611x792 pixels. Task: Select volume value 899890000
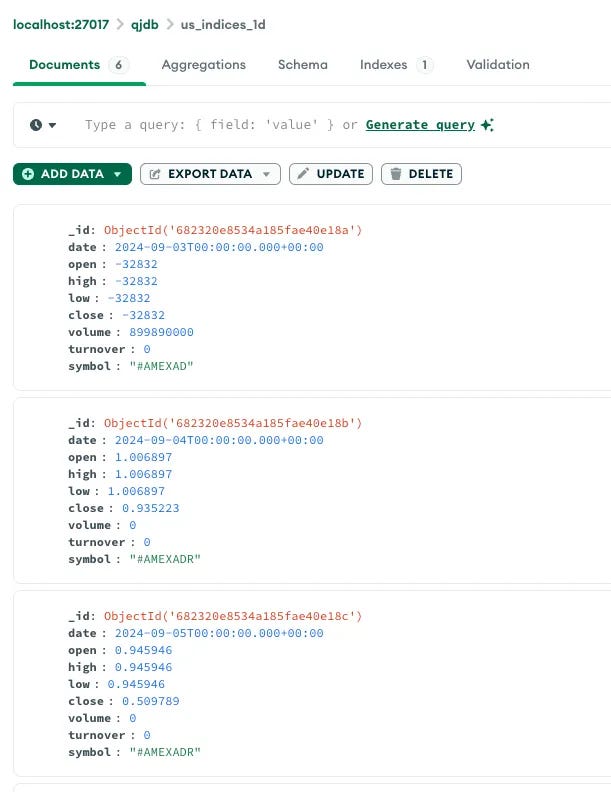162,332
